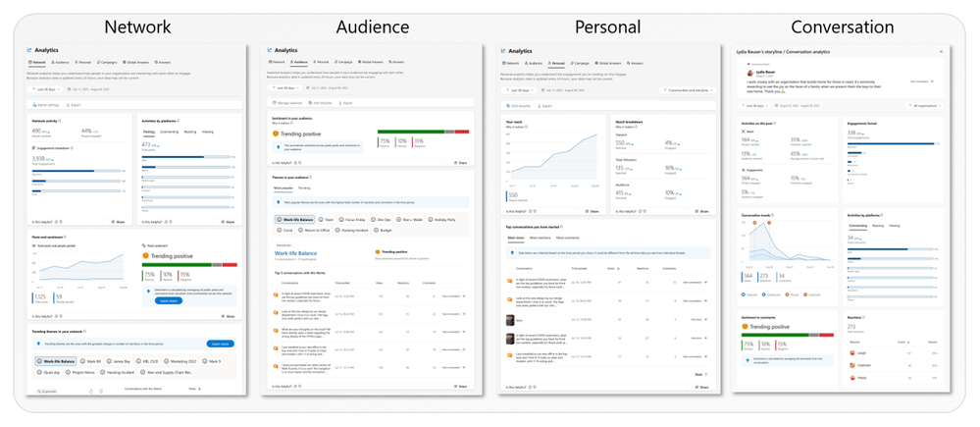Viewport: 980px width, 427px height.
Task: Close the Conversation analytics panel
Action: pos(941,51)
